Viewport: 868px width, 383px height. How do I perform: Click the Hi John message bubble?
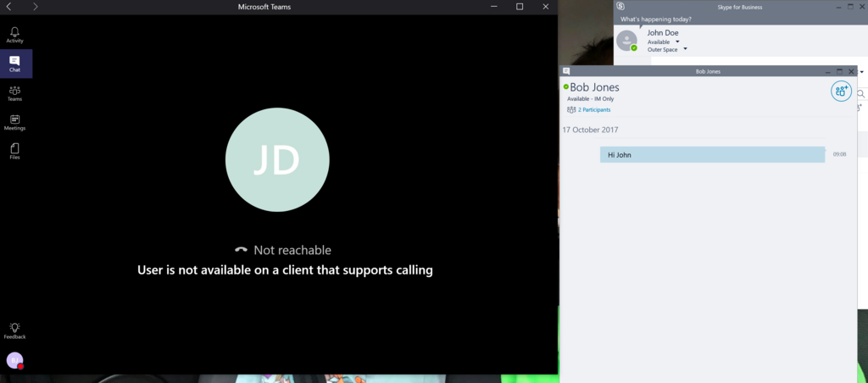(712, 155)
